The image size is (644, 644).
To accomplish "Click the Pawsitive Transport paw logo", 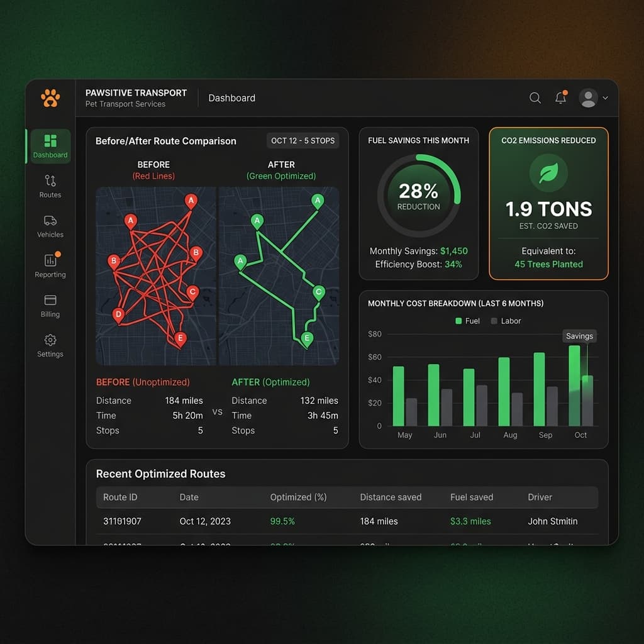I will [x=50, y=98].
